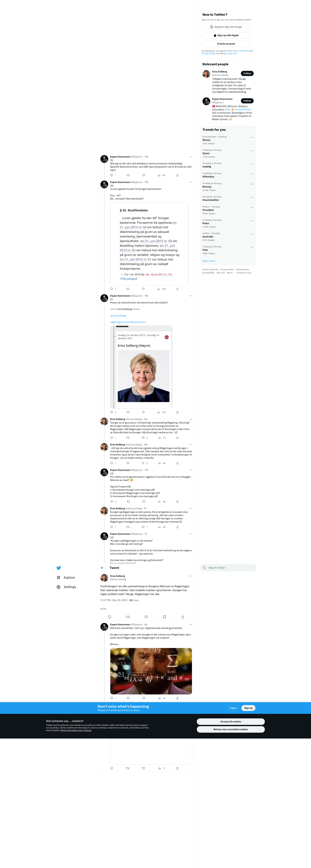Open more options for Disney trend
Viewport: 311px width, 868px height.
pyautogui.click(x=252, y=137)
